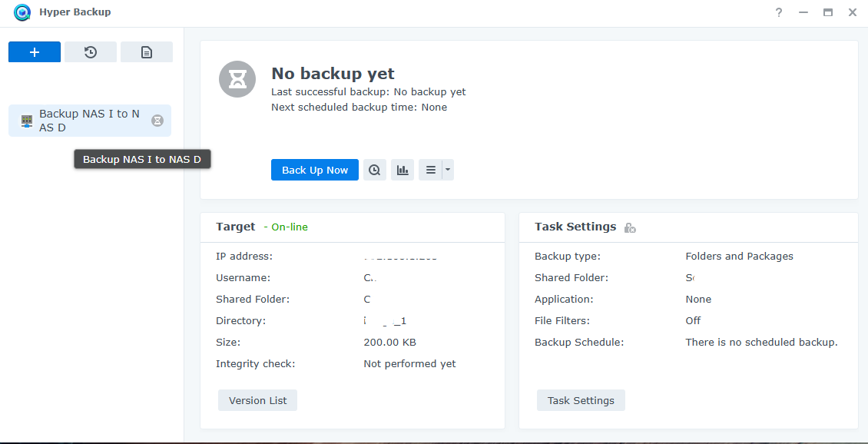Click the Hyper Backup app logo
The image size is (868, 444).
pos(22,12)
